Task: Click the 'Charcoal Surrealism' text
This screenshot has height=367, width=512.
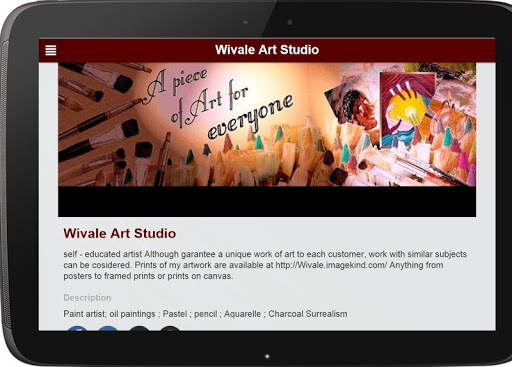Action: pyautogui.click(x=308, y=314)
